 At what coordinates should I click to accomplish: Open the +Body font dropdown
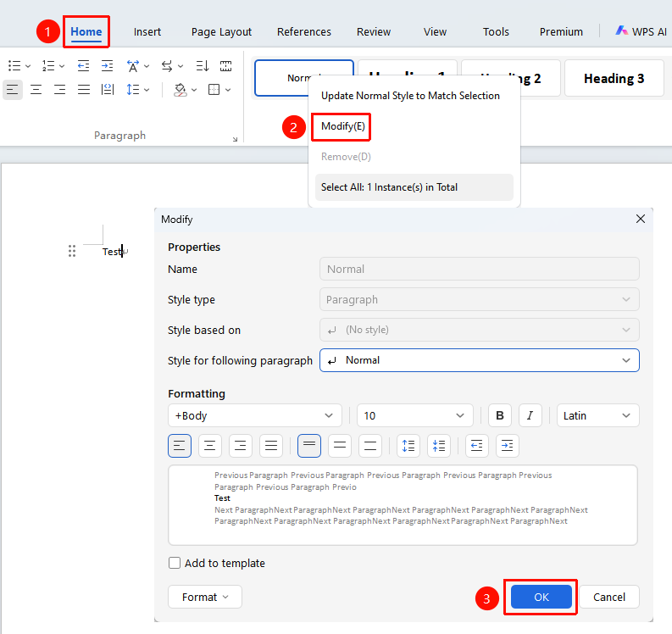click(x=255, y=415)
